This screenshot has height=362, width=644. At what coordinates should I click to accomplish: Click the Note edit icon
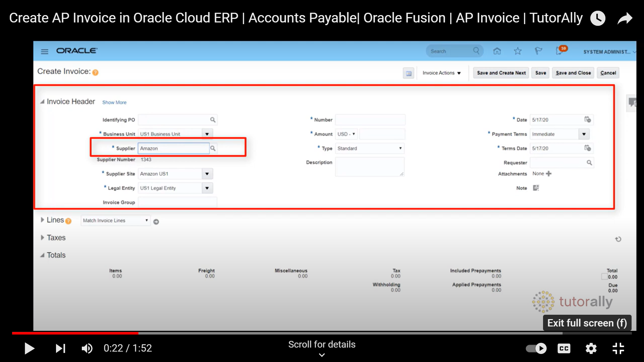[536, 188]
